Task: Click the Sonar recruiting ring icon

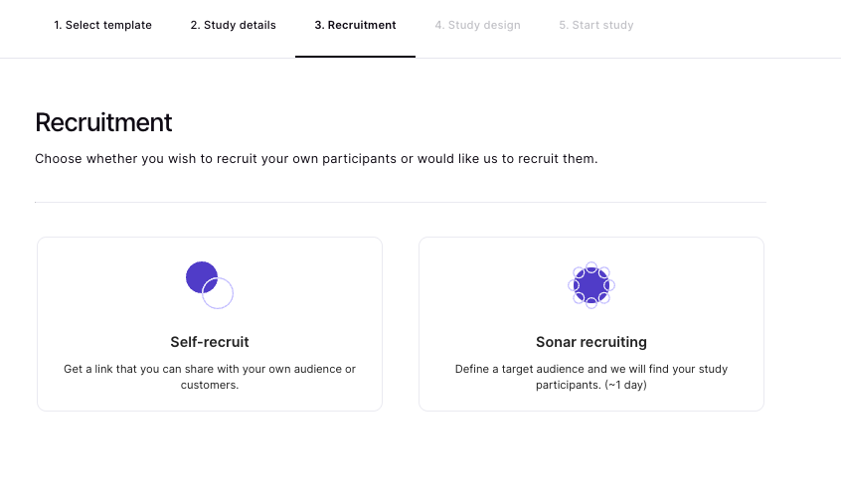Action: point(591,285)
